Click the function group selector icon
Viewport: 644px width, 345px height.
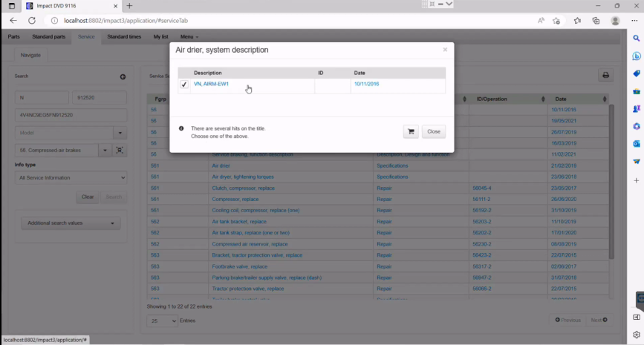[120, 150]
